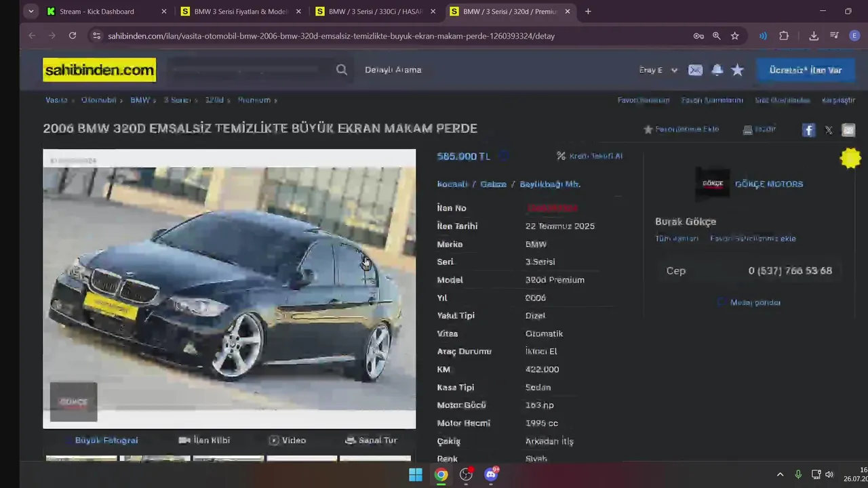Click the Gökçe Motors store logo
This screenshot has height=488, width=868.
point(713,184)
